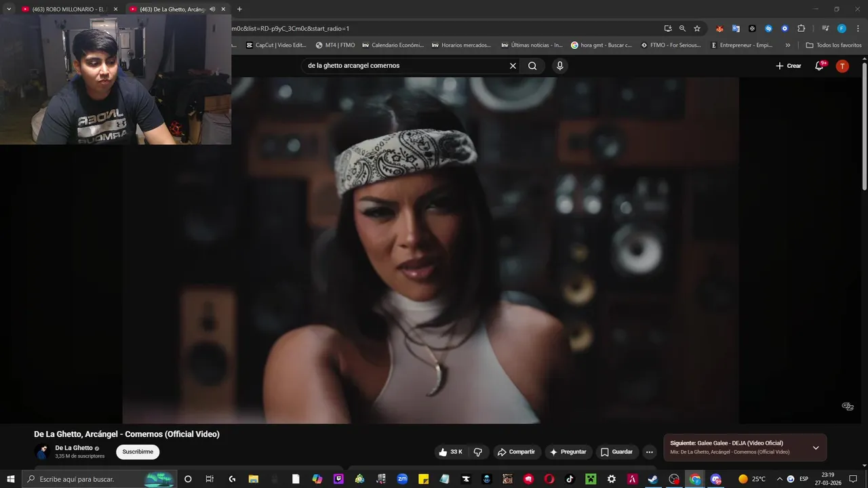Mute audio indicator on De La Ghetto tab

[x=212, y=9]
